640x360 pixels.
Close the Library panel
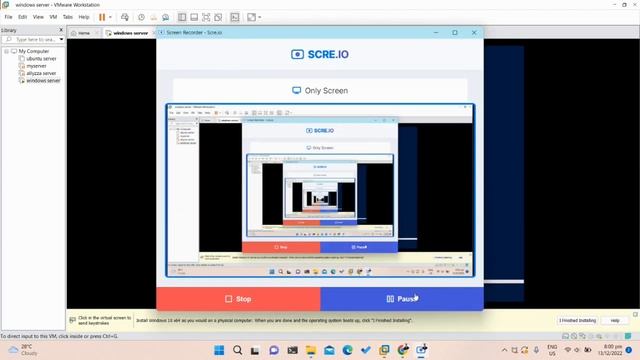click(61, 30)
